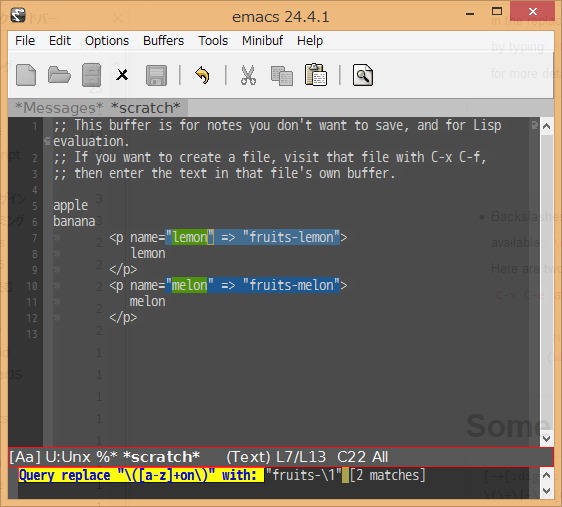Open the Tools menu
This screenshot has height=507, width=562.
213,41
